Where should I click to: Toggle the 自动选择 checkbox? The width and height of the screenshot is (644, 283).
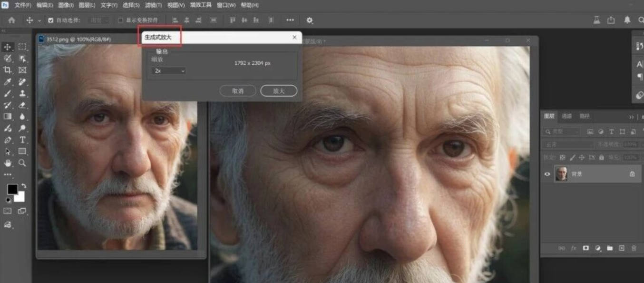pos(50,20)
